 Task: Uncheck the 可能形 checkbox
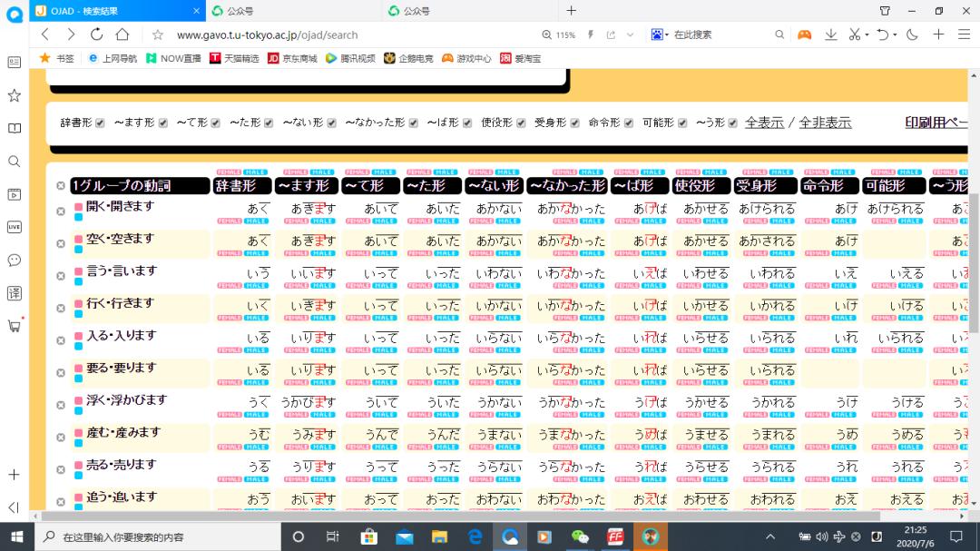click(x=681, y=122)
